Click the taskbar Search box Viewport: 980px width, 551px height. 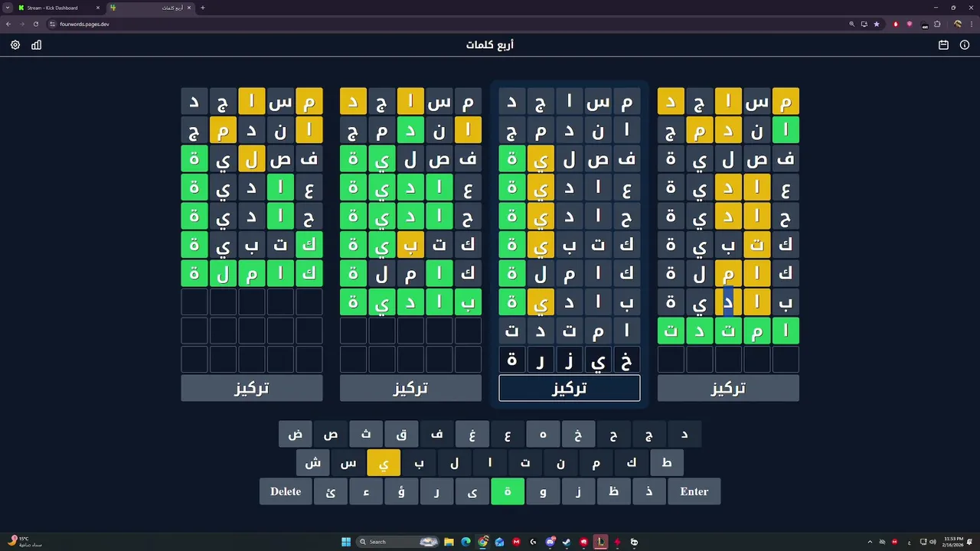pyautogui.click(x=397, y=542)
